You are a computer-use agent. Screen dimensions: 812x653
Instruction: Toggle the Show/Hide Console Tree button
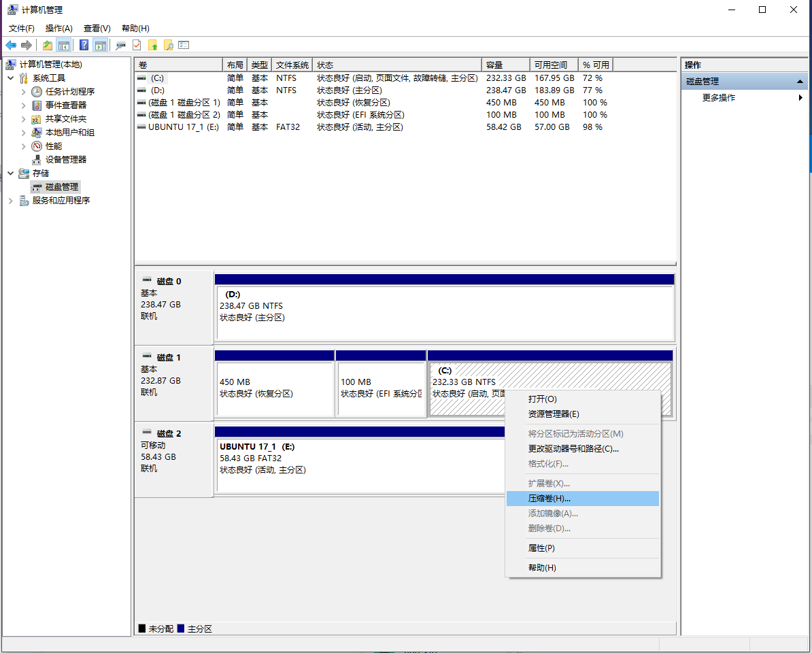(x=64, y=46)
